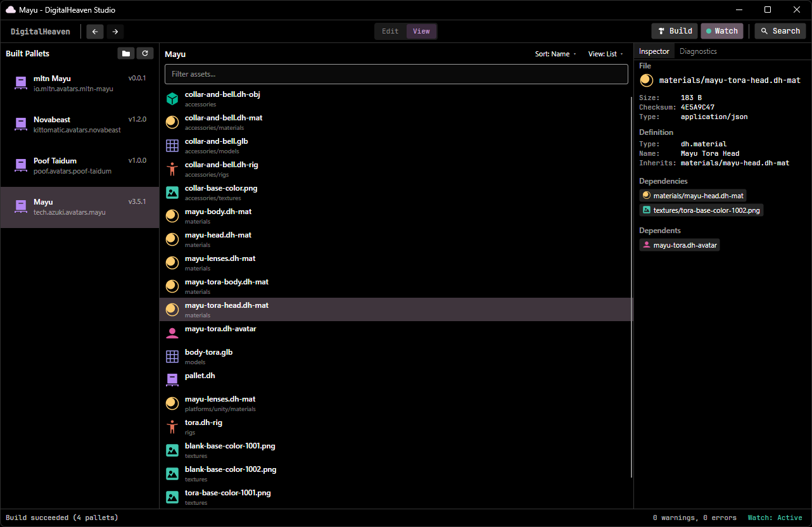Viewport: 812px width, 527px height.
Task: Toggle Watch mode in the toolbar
Action: point(721,30)
